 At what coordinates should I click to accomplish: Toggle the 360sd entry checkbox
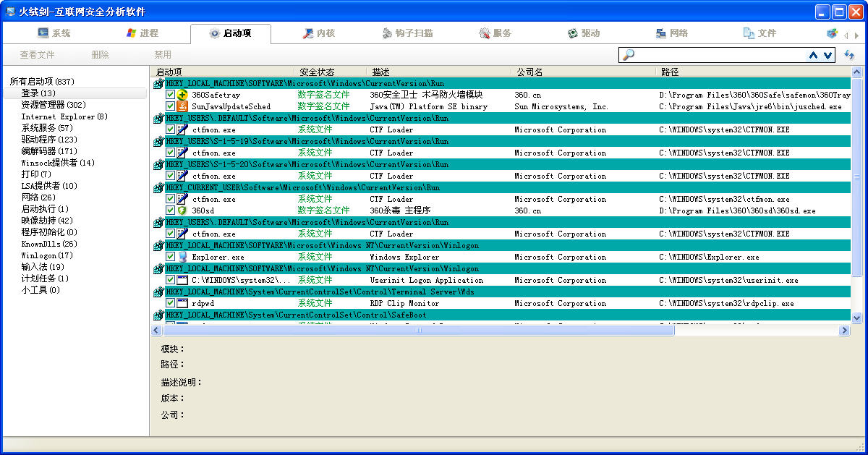click(x=170, y=211)
